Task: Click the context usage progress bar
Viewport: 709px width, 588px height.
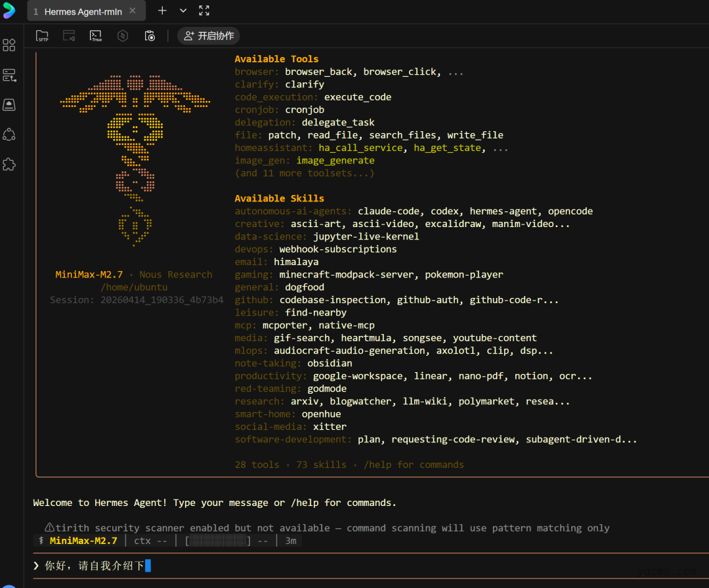Action: 218,541
